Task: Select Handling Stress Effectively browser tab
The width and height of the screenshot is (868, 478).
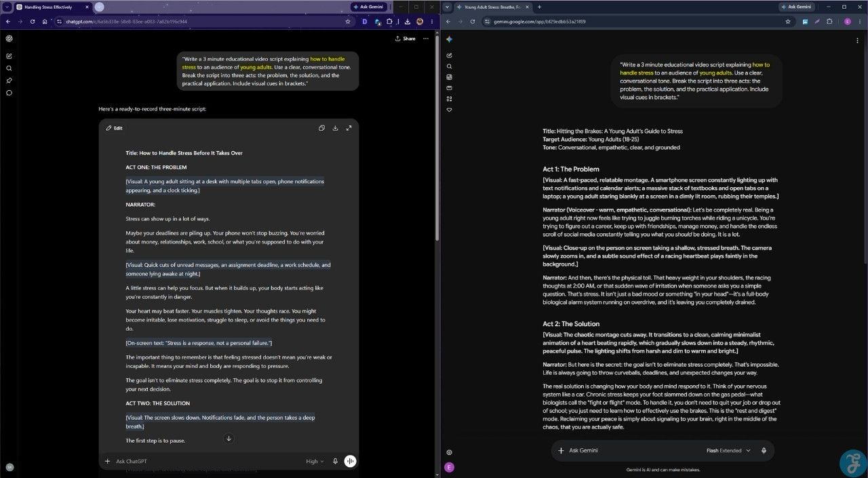Action: click(52, 7)
